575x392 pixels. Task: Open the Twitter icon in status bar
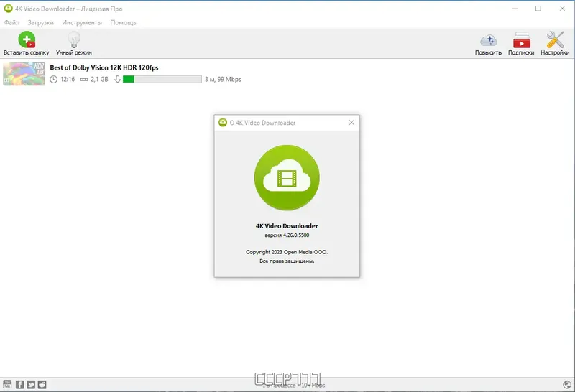tap(31, 384)
